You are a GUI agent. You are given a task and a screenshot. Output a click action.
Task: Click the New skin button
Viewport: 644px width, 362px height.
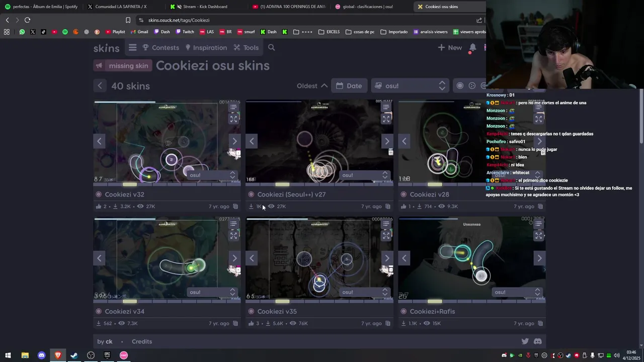point(449,47)
